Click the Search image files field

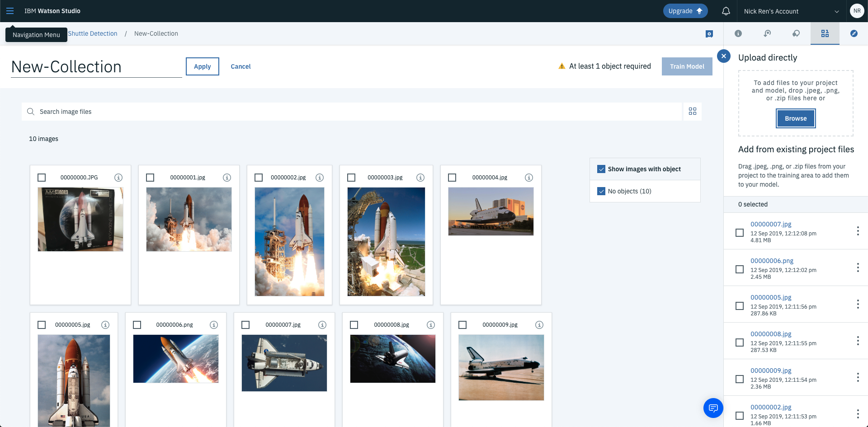pos(352,112)
